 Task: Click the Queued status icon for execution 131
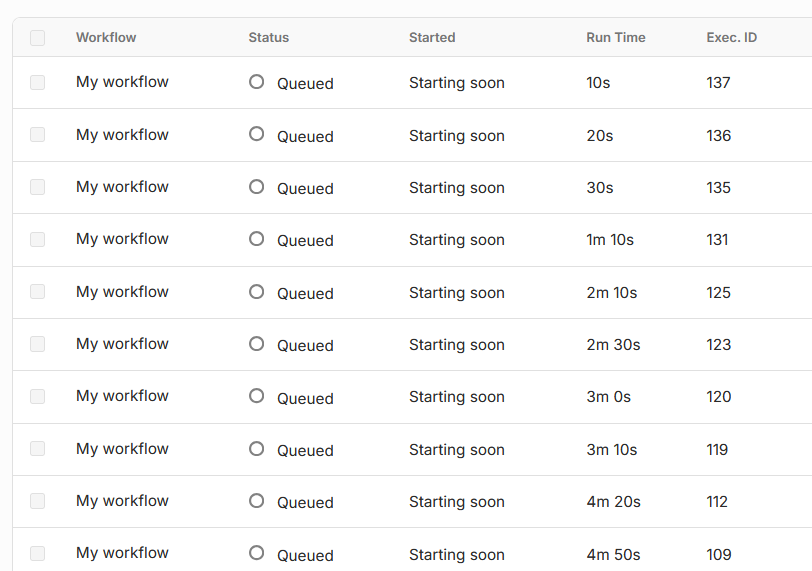pos(257,239)
